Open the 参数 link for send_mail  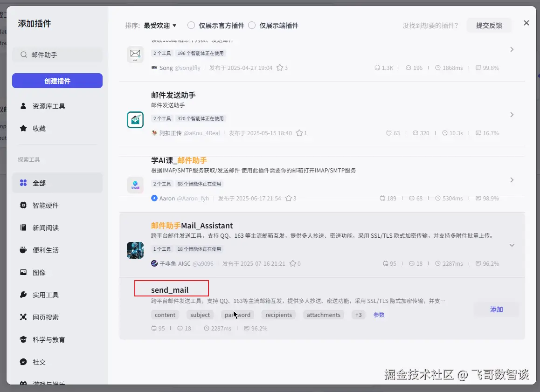(379, 315)
